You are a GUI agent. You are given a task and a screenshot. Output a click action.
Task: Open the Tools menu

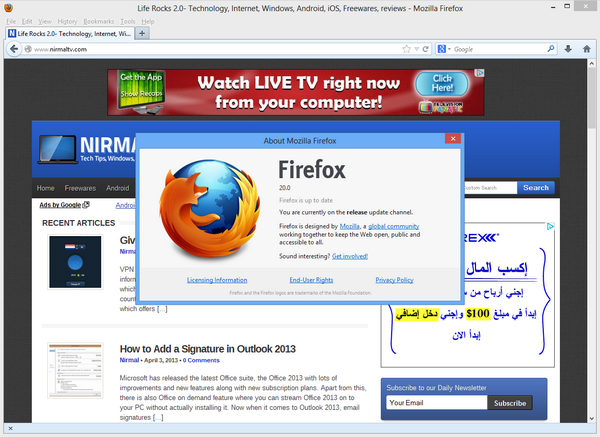coord(127,21)
